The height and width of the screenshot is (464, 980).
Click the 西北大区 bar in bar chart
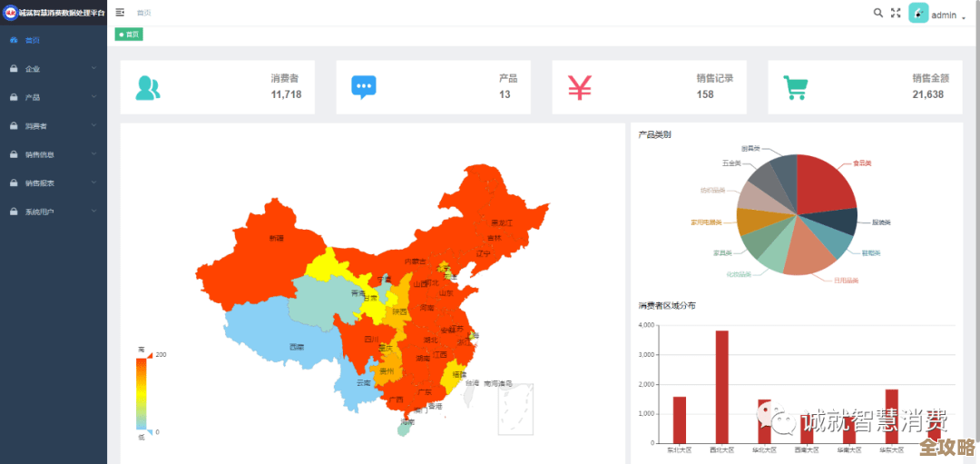point(722,387)
